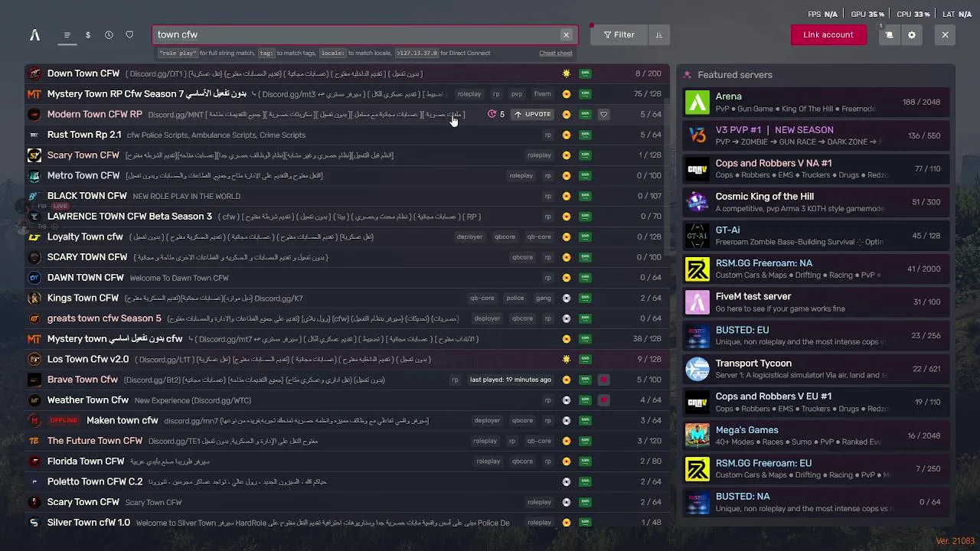Open the Cheat sheet link

556,54
